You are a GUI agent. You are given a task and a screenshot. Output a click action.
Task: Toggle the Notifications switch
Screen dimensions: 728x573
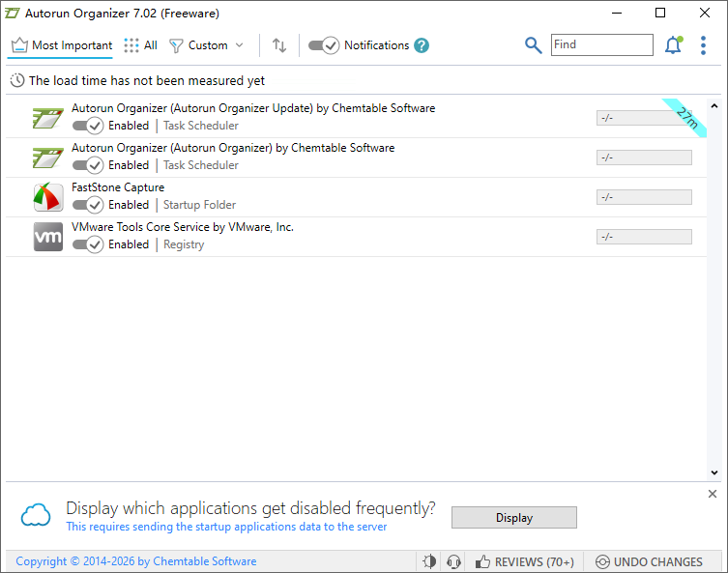(324, 45)
